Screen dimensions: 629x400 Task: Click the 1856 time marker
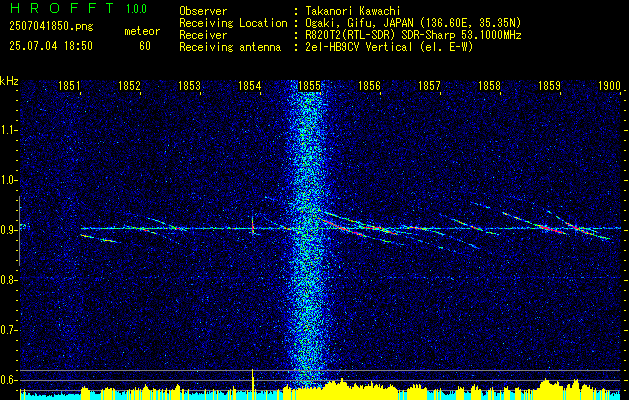point(369,86)
